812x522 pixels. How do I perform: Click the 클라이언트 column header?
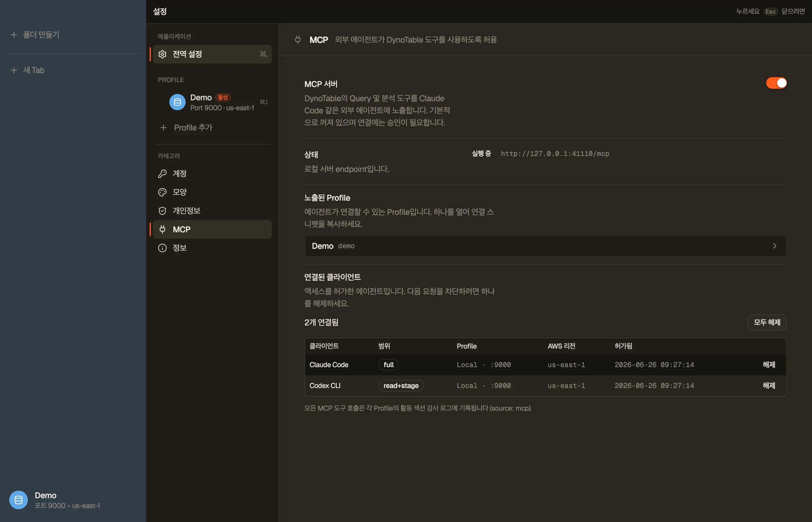pyautogui.click(x=324, y=346)
